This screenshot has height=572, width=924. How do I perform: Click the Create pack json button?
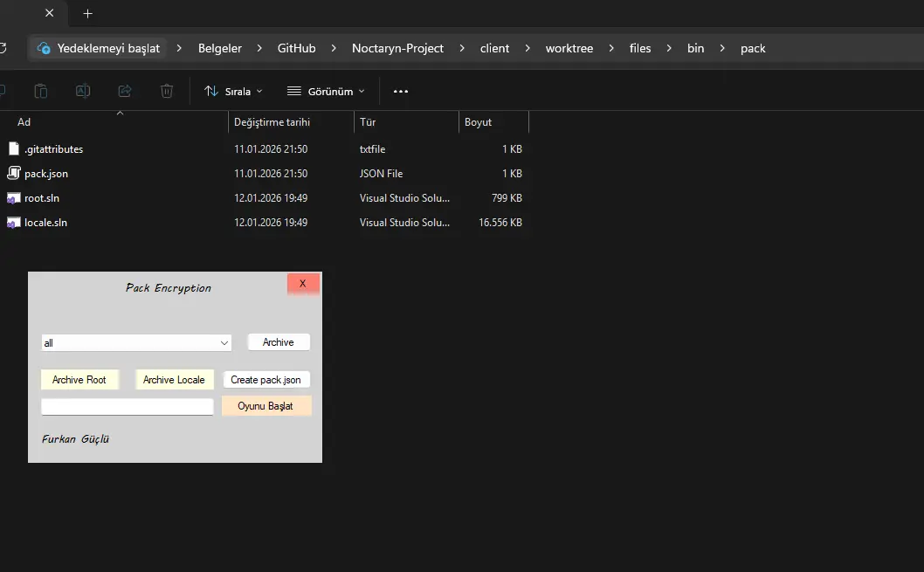click(266, 380)
